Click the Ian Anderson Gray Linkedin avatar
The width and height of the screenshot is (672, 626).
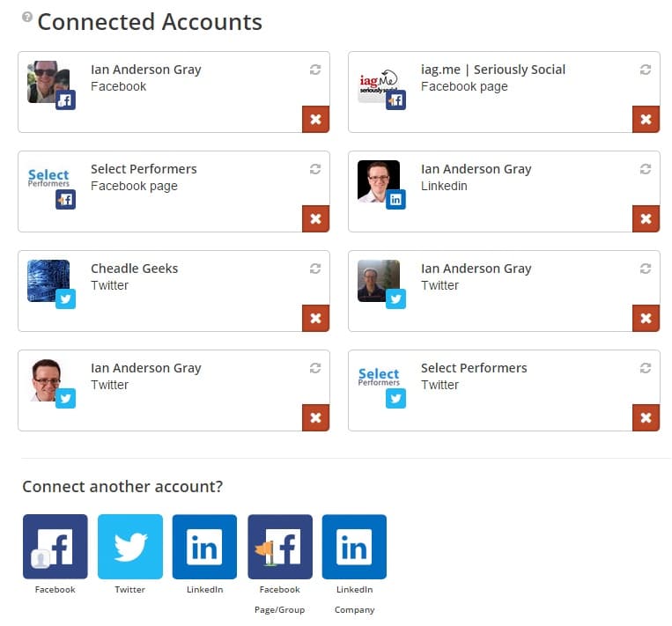click(x=379, y=181)
